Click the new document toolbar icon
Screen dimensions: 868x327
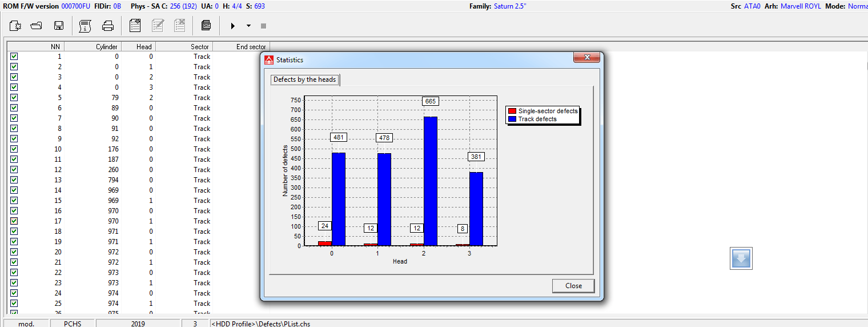[15, 26]
